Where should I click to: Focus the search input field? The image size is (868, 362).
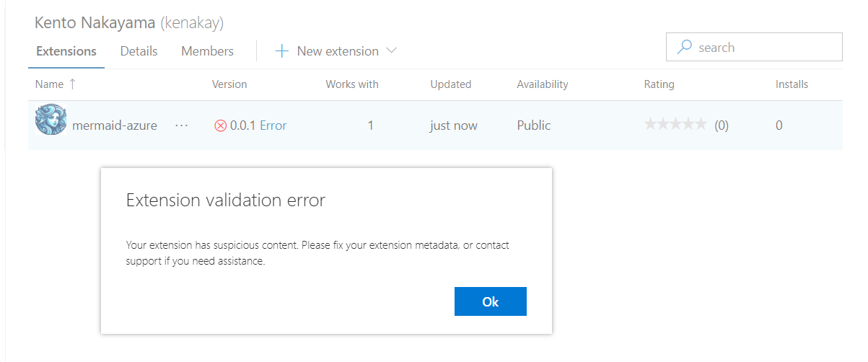point(765,48)
